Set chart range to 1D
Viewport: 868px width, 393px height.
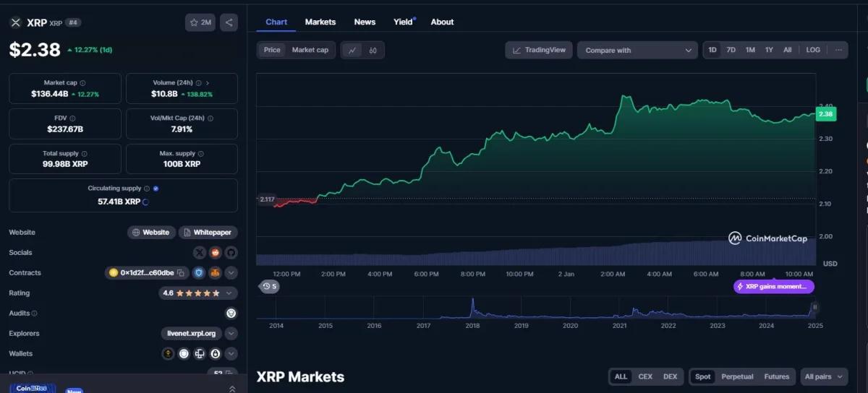712,50
